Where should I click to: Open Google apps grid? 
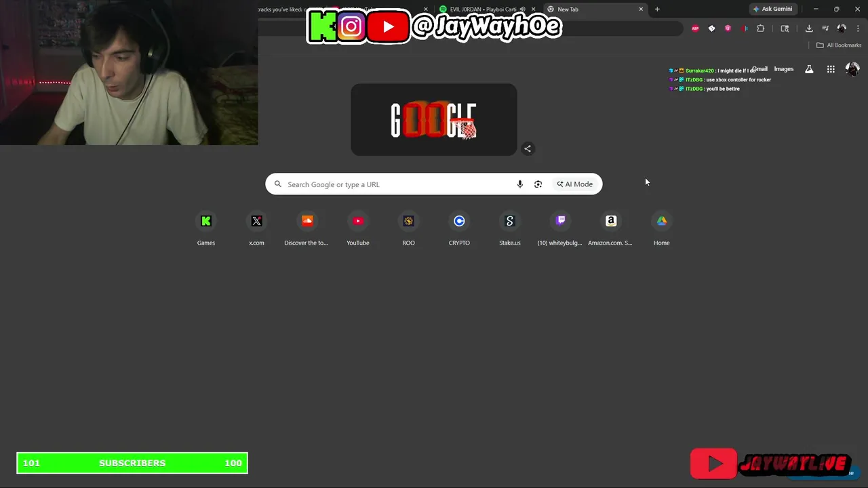(831, 69)
